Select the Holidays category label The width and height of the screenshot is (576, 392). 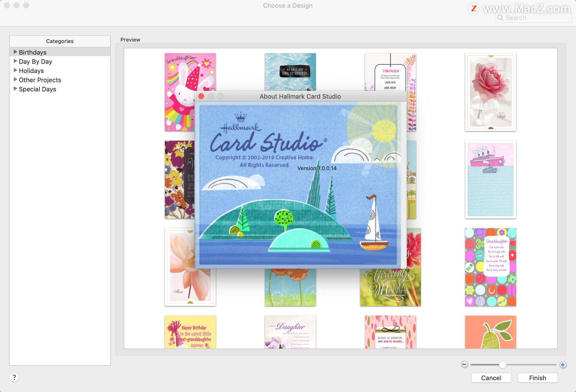pos(31,71)
